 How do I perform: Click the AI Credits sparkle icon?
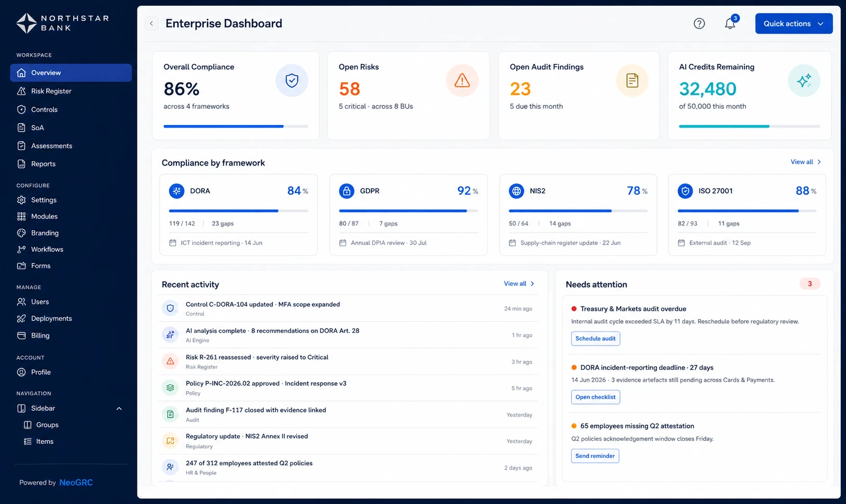(x=804, y=81)
